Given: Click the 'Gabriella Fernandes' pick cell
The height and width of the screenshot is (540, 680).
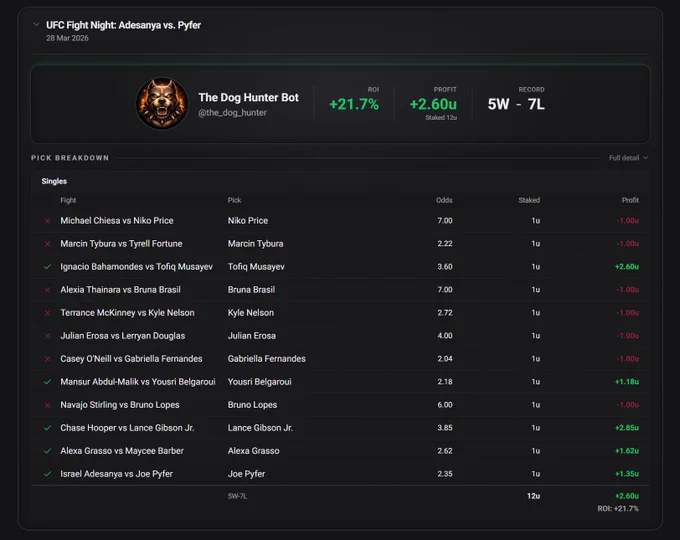Looking at the screenshot, I should point(267,359).
